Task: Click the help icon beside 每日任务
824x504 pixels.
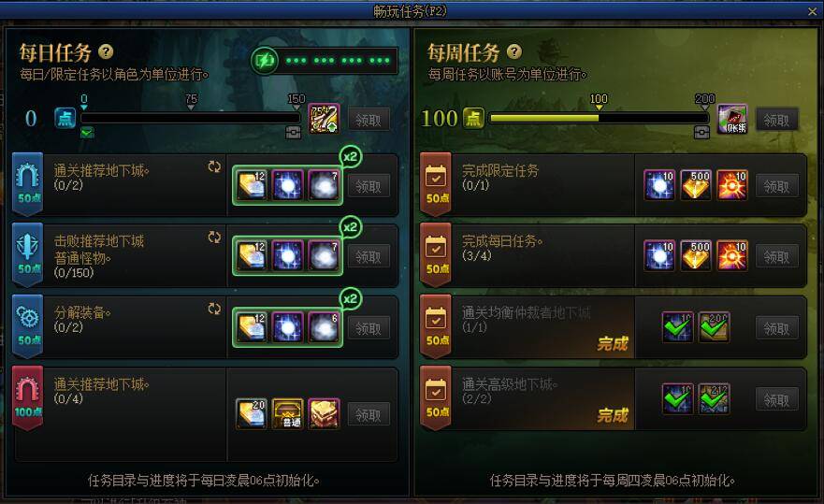Action: 106,51
